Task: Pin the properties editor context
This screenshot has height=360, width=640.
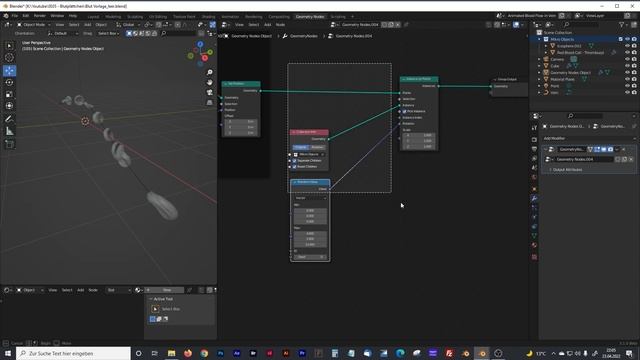Action: 634,127
